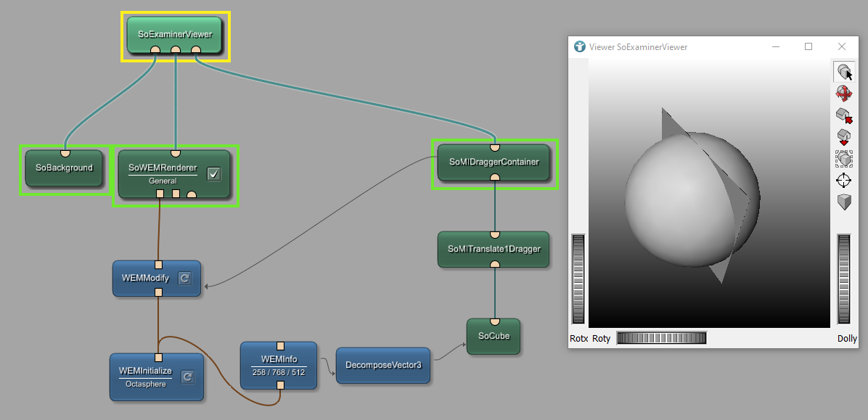This screenshot has width=868, height=420.
Task: Click the view all icon in viewer
Action: 844,158
